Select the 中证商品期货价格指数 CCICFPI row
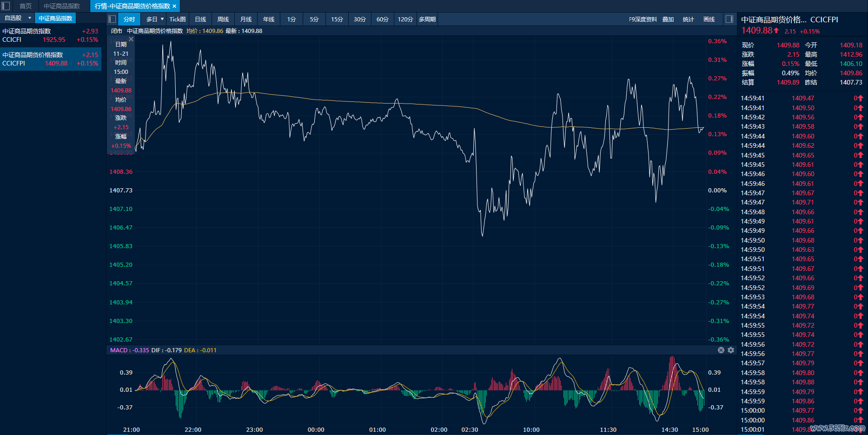 pyautogui.click(x=51, y=59)
